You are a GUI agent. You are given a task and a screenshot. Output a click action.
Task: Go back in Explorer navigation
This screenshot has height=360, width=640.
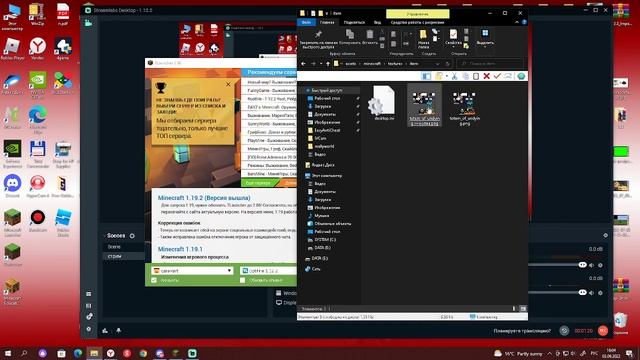pos(303,64)
